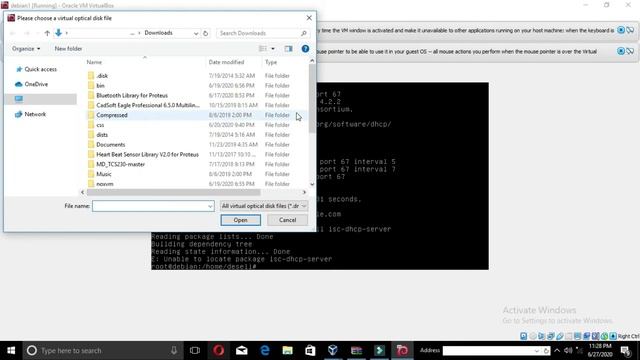Click the file list vertical scrollbar thumb

click(312, 98)
